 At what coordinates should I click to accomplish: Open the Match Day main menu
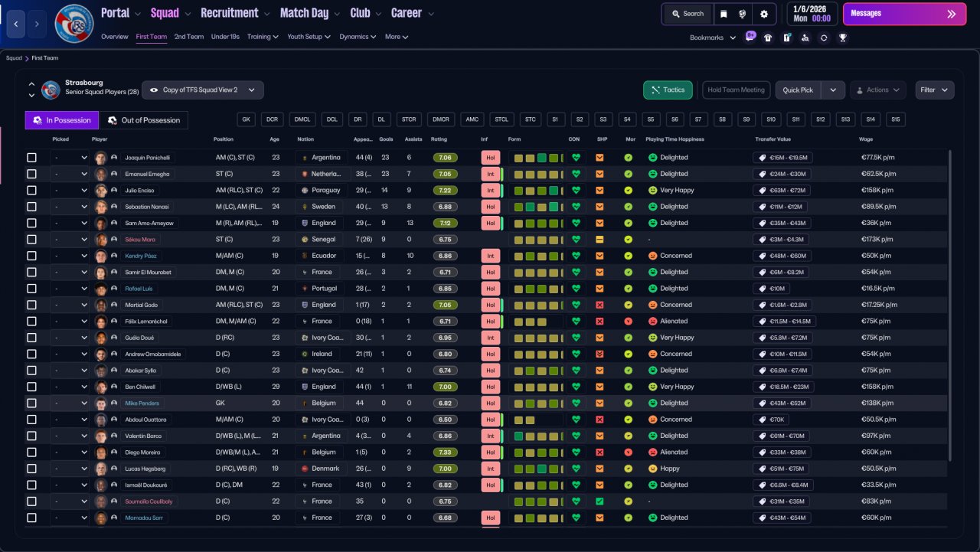point(310,13)
